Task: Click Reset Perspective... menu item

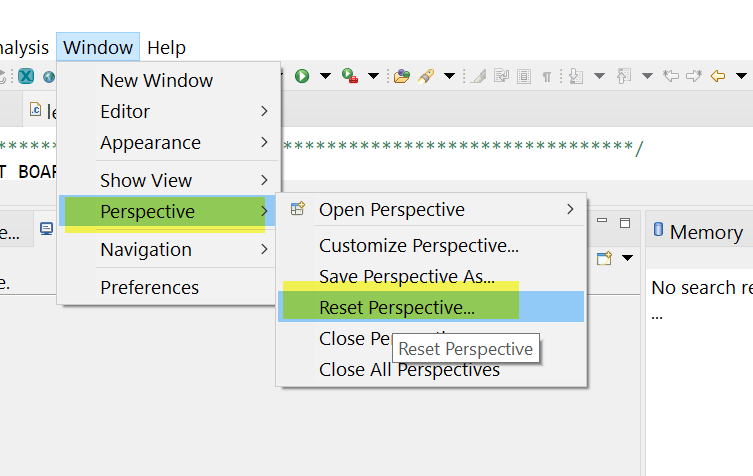Action: point(431,307)
